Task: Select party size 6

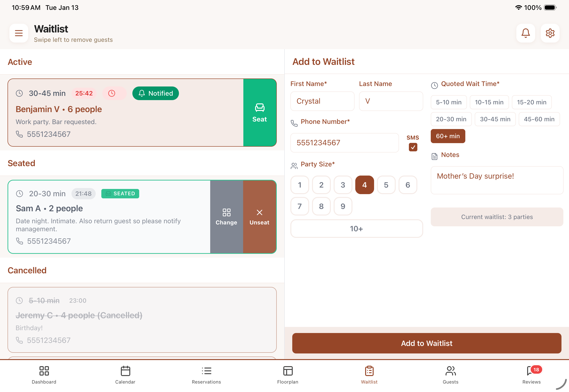Action: (x=407, y=185)
